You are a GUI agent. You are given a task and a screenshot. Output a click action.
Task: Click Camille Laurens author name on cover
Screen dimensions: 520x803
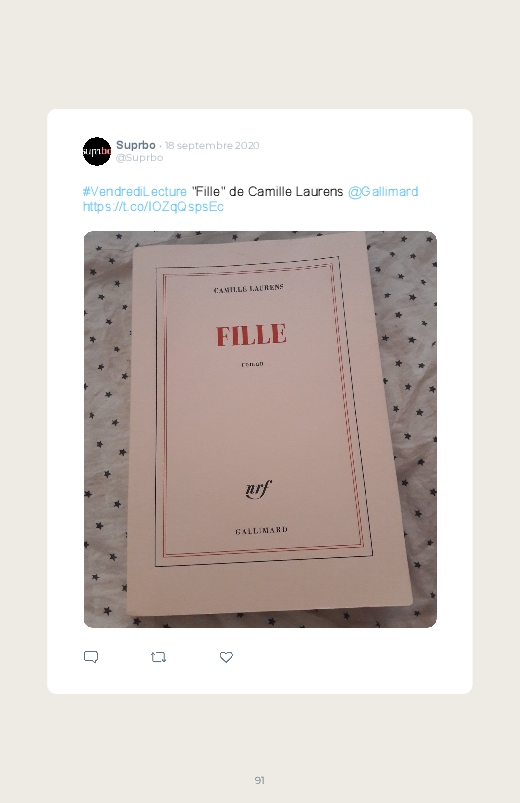(x=248, y=289)
